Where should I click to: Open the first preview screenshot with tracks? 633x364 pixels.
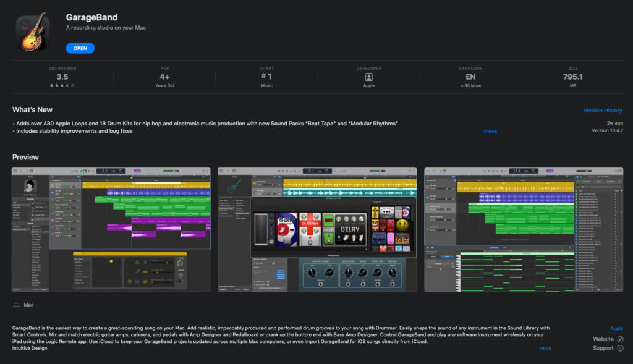(112, 229)
